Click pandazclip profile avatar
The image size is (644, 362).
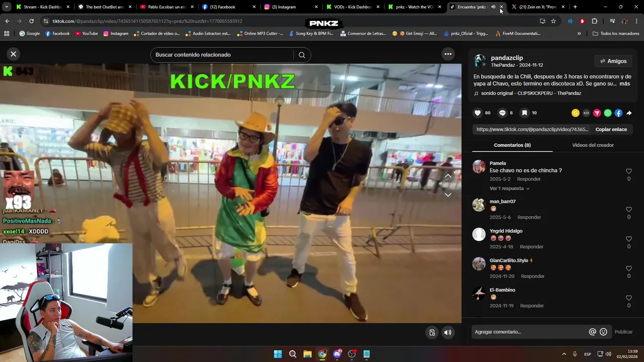click(480, 61)
